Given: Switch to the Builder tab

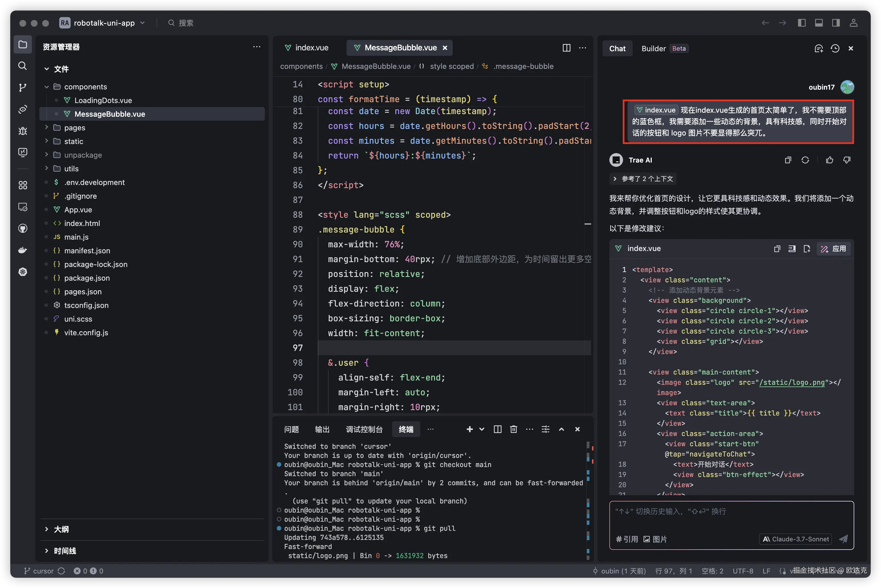Looking at the screenshot, I should (x=653, y=48).
